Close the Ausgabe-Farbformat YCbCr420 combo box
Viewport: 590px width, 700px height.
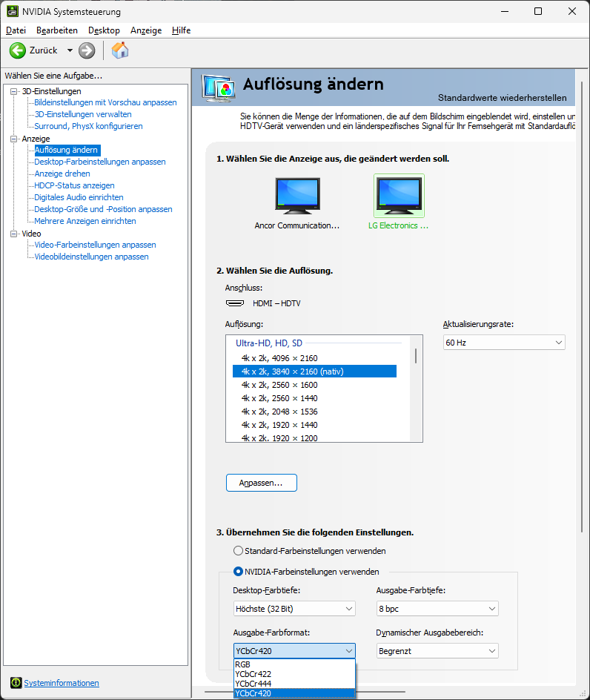click(x=294, y=651)
